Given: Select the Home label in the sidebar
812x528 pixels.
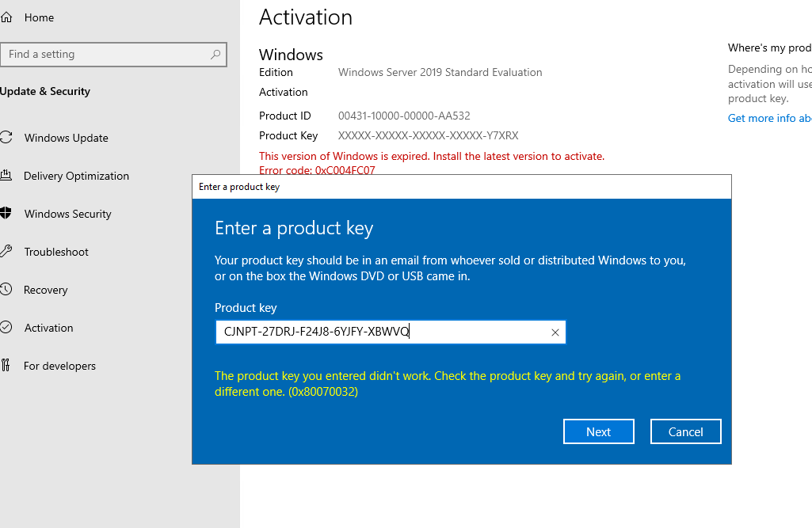Looking at the screenshot, I should point(40,17).
